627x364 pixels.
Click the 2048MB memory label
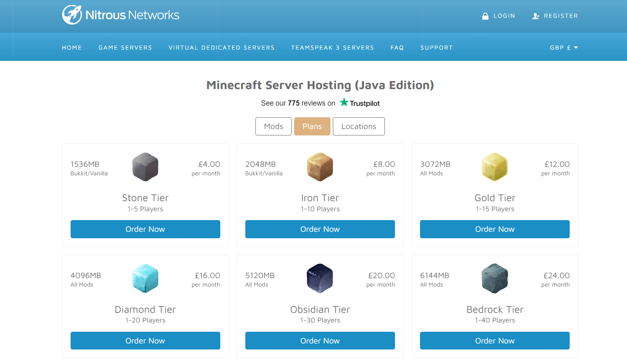click(261, 164)
